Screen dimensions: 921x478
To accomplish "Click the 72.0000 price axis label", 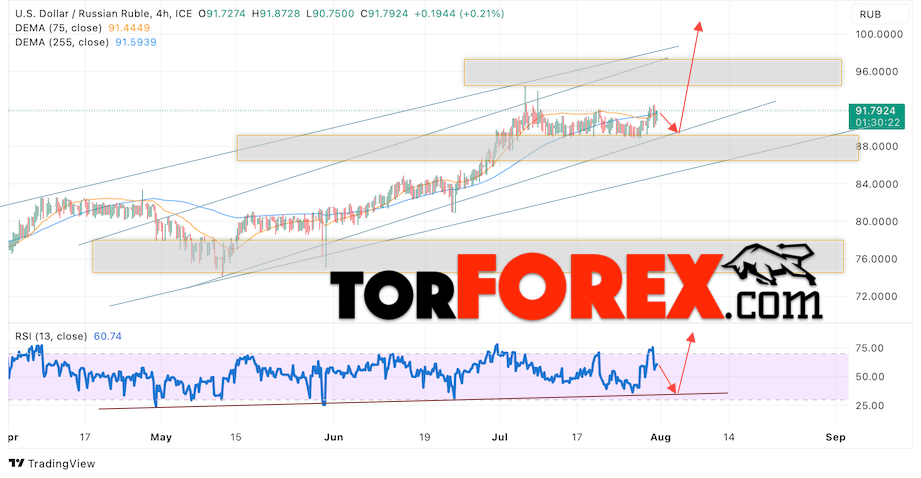I will pos(876,297).
